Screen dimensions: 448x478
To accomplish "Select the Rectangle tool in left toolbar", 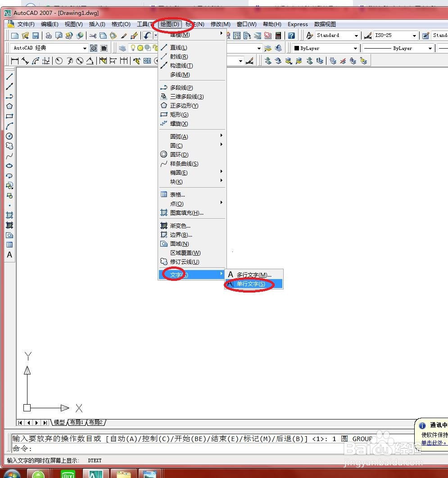I will [9, 116].
